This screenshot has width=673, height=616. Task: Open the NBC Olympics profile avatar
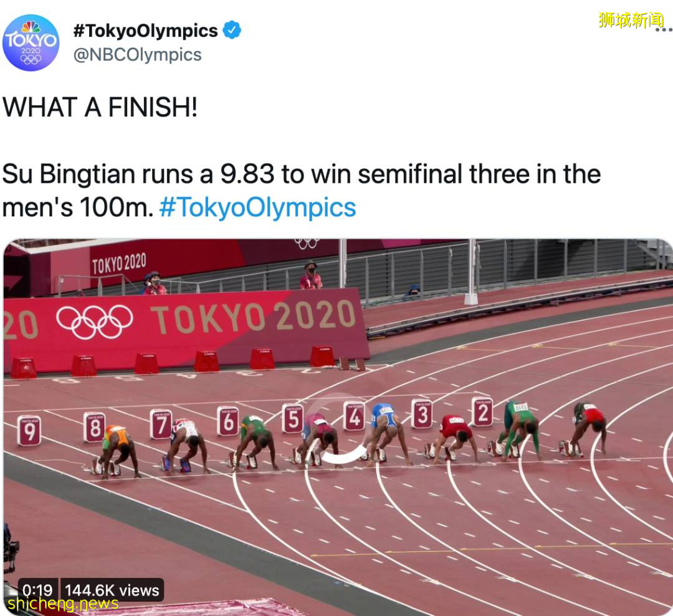31,42
